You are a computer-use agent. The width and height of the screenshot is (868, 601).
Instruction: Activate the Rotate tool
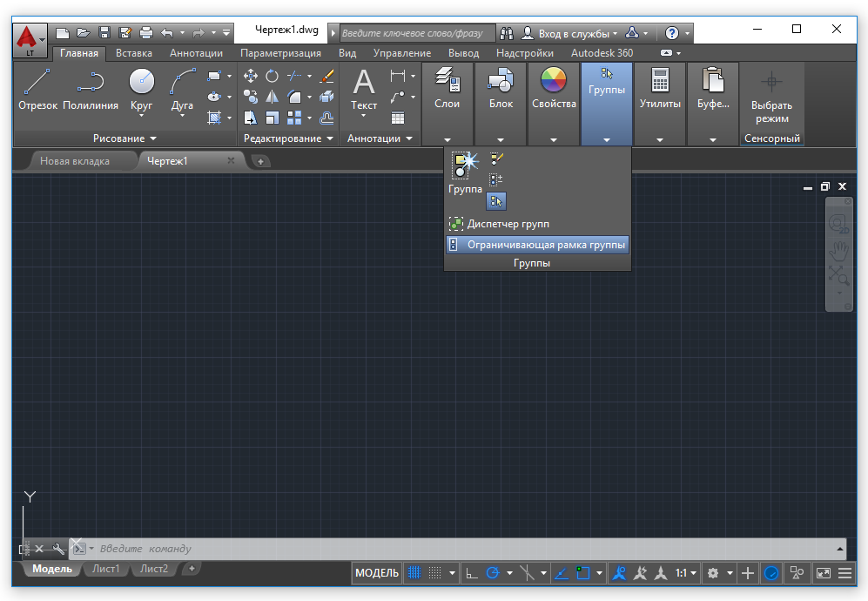coord(272,76)
